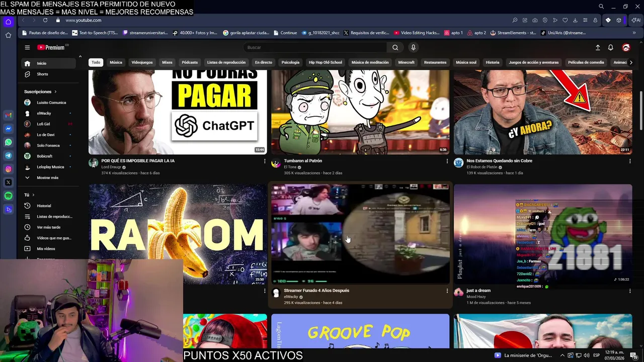644x362 pixels.
Task: Open Historial in sidebar
Action: click(49, 206)
